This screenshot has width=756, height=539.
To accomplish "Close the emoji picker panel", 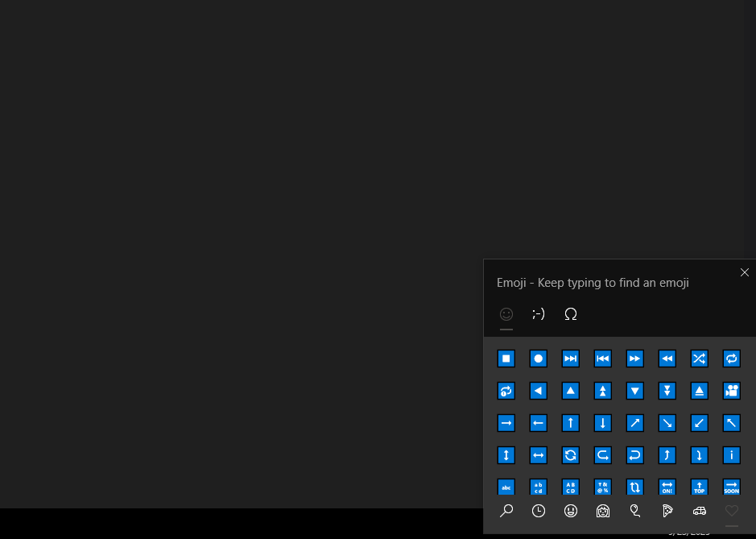I will coord(745,272).
